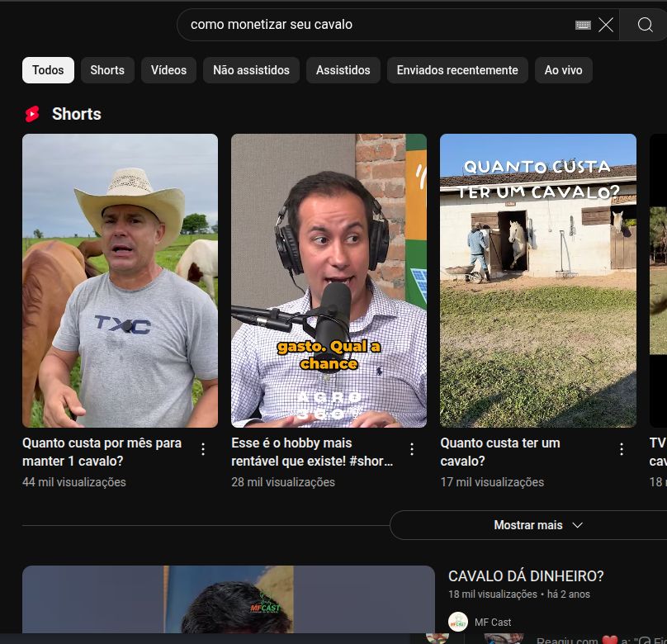Open video title 'CAVALO DÁ DINHEIRO?'

coord(526,576)
